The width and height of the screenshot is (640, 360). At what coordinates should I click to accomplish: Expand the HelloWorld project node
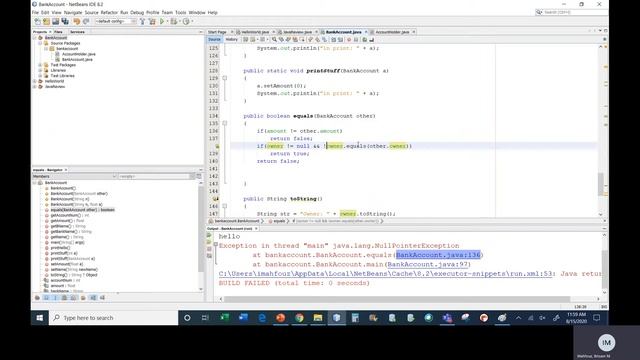(35, 81)
